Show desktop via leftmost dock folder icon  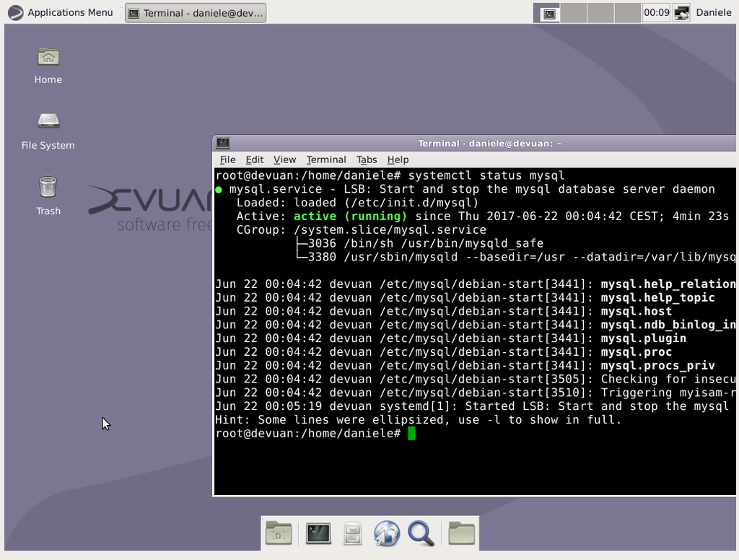(279, 534)
